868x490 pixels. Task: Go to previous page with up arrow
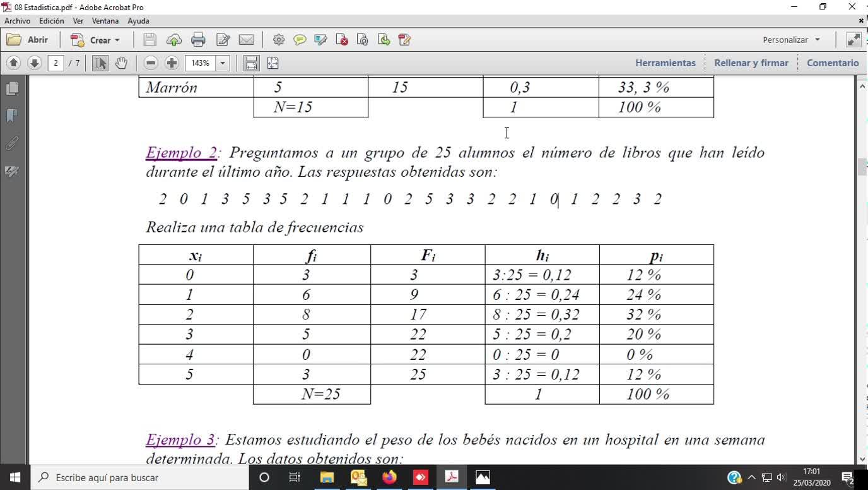click(x=14, y=63)
